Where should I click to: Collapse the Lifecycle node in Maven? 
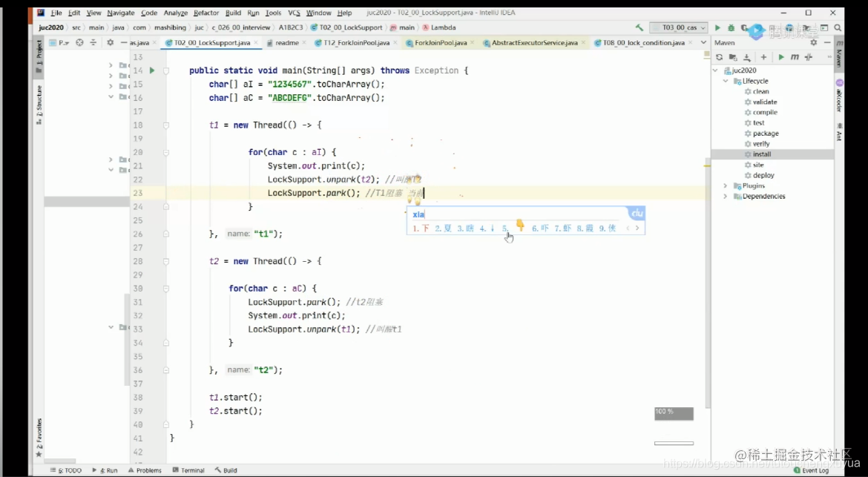[x=725, y=82]
